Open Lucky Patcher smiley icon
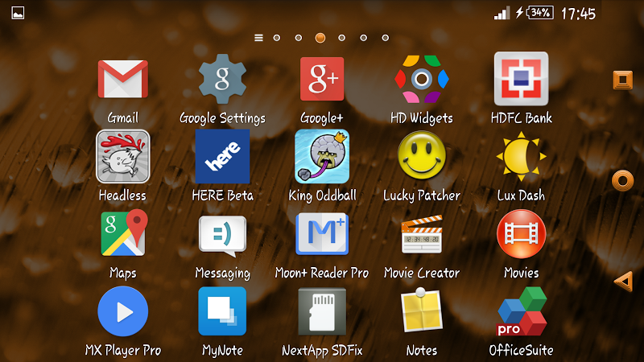This screenshot has width=644, height=362. point(421,155)
